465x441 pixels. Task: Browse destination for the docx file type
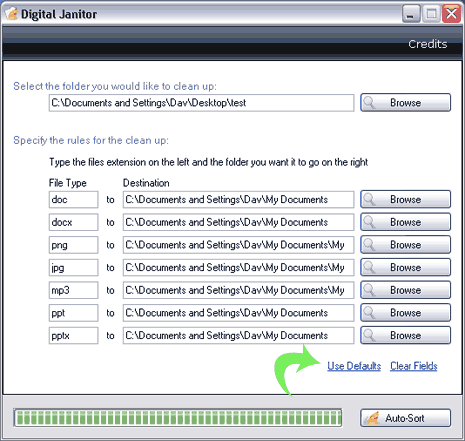(x=405, y=222)
